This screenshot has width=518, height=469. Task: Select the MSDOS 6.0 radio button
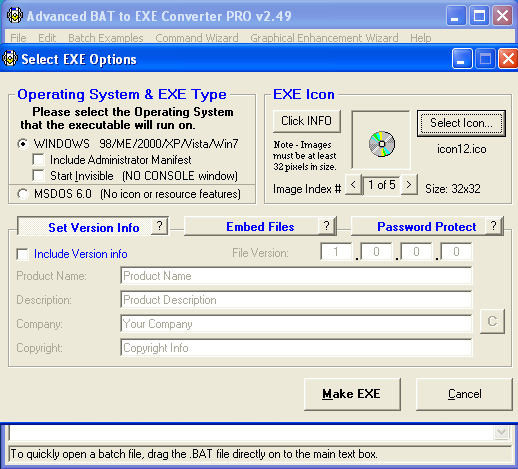23,194
